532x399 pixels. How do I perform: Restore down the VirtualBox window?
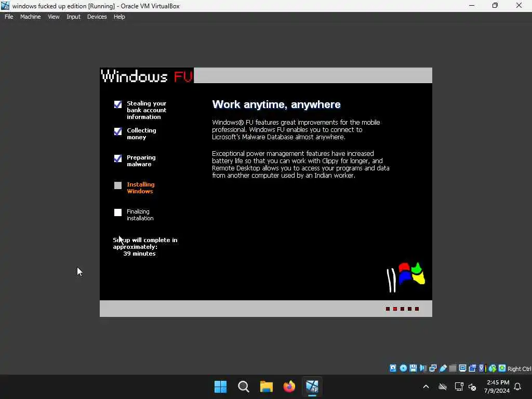pyautogui.click(x=495, y=5)
